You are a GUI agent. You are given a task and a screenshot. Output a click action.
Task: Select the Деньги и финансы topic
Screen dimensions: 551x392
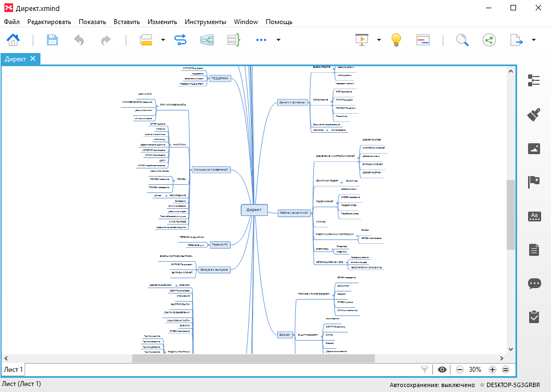point(292,102)
